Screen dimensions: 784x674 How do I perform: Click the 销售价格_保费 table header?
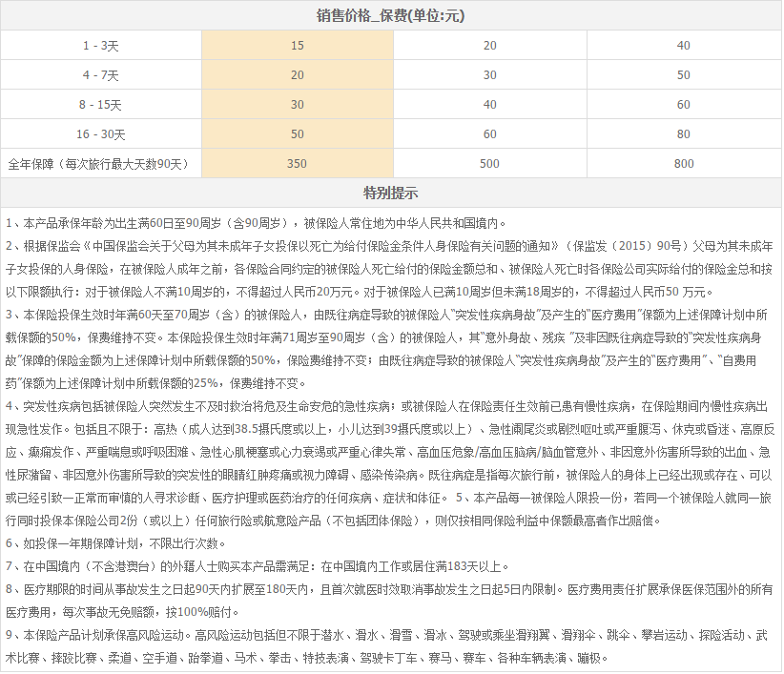click(x=392, y=16)
